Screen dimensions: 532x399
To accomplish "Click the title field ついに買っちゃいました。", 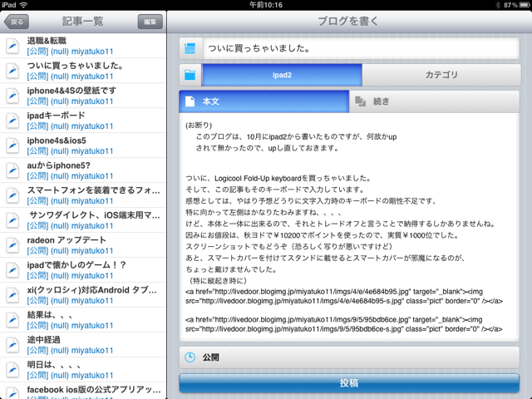I will pos(361,48).
